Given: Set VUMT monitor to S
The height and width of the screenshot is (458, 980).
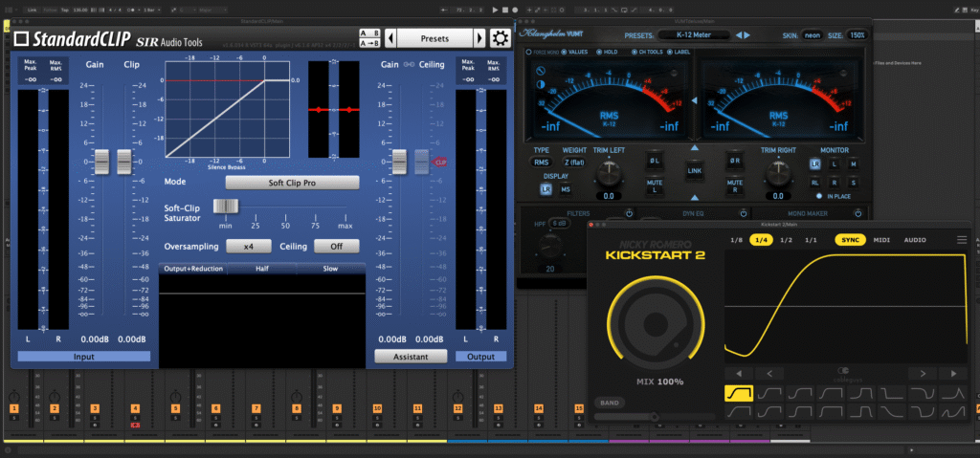Looking at the screenshot, I should click(853, 183).
